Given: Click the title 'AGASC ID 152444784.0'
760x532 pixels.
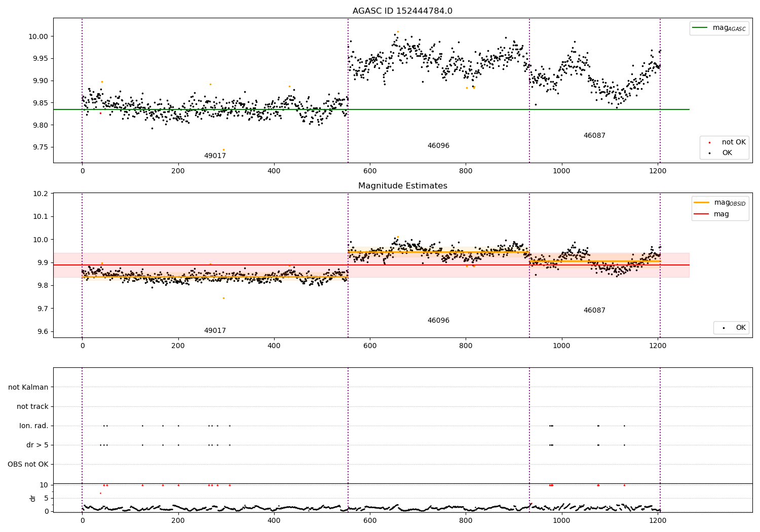Looking at the screenshot, I should pos(402,11).
